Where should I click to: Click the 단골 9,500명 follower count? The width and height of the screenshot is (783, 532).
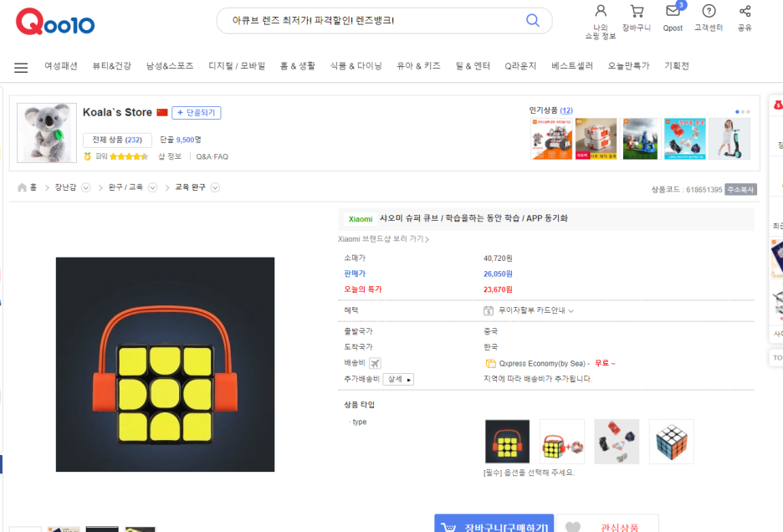[180, 140]
